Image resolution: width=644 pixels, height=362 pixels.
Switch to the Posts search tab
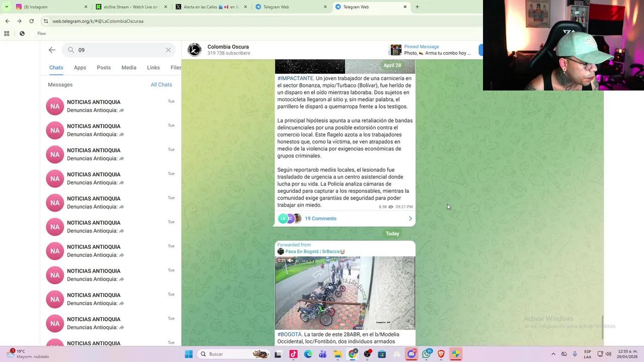[x=104, y=67]
